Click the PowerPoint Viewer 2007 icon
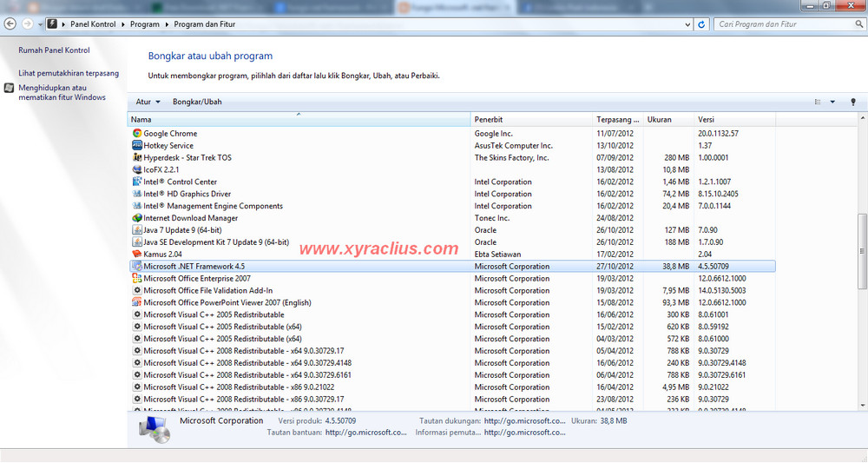Viewport: 868px width, 463px height. tap(137, 302)
